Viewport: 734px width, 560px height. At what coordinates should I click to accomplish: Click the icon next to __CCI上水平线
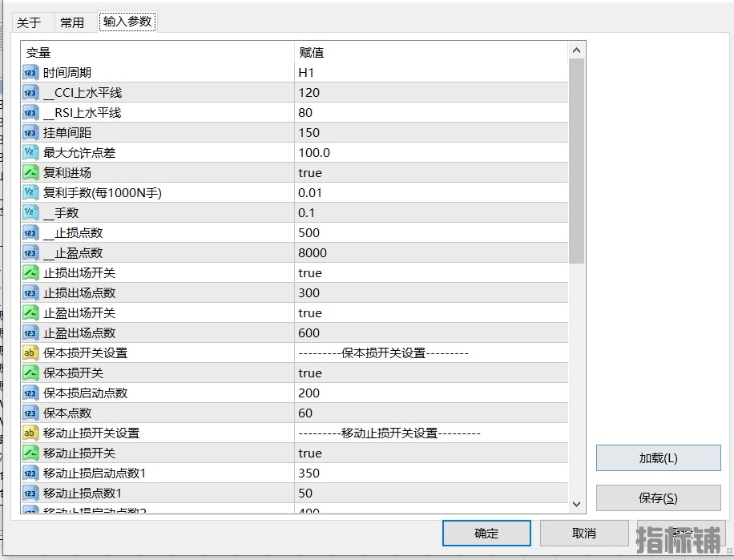30,93
